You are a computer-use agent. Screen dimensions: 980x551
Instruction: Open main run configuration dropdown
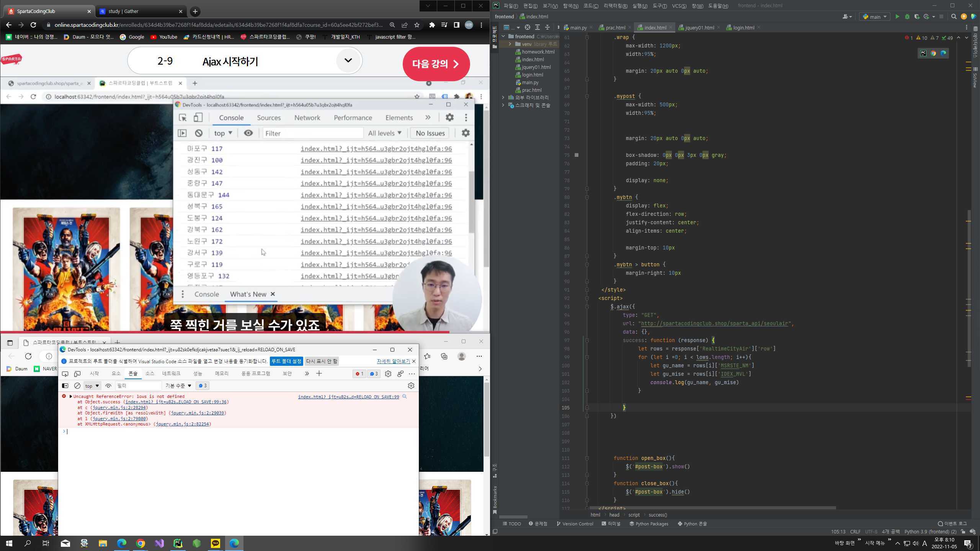(x=875, y=16)
